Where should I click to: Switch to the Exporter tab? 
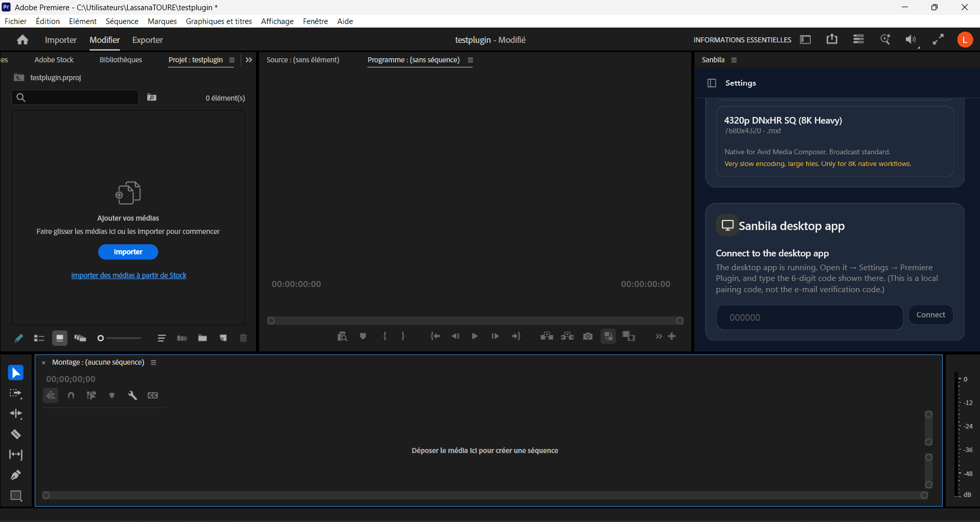click(x=147, y=40)
